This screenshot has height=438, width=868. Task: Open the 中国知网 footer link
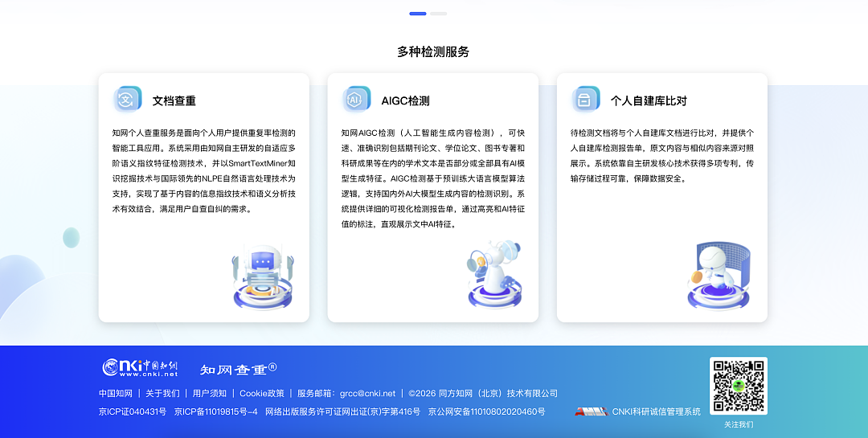[116, 393]
